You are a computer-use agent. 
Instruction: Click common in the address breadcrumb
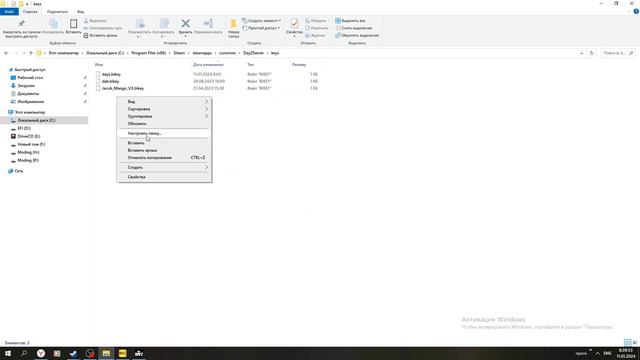coord(227,53)
